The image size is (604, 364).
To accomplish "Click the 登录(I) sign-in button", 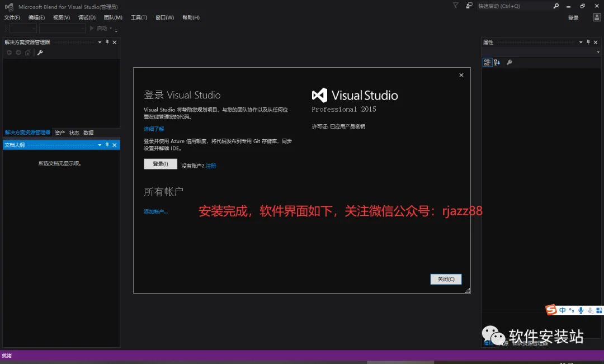I will [161, 164].
